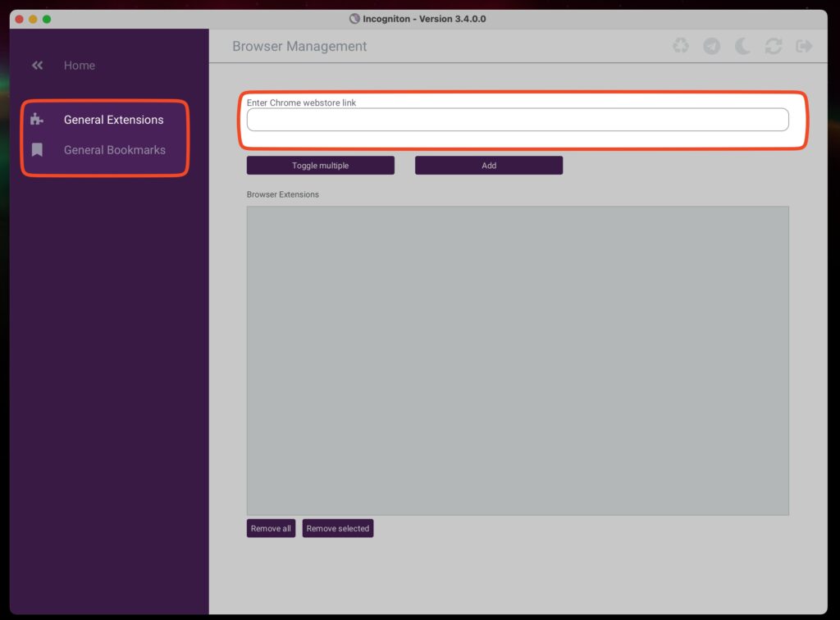The image size is (840, 620).
Task: Click the puzzle icon beside General Extensions
Action: 36,119
